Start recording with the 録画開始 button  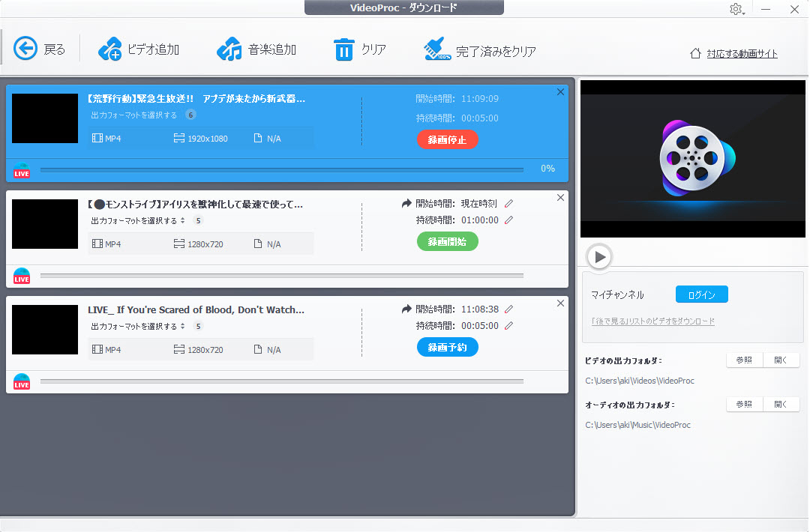coord(447,241)
